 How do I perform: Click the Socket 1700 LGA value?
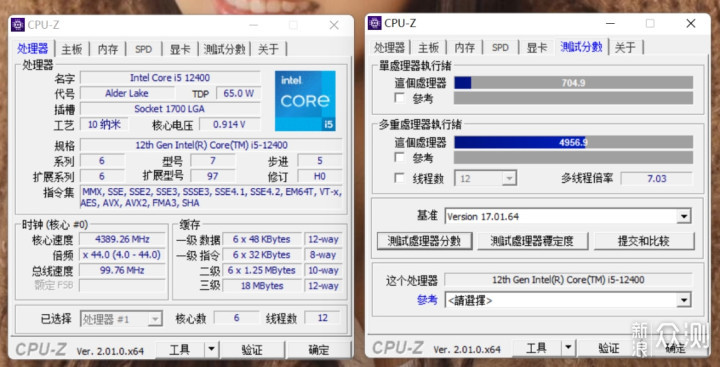170,109
